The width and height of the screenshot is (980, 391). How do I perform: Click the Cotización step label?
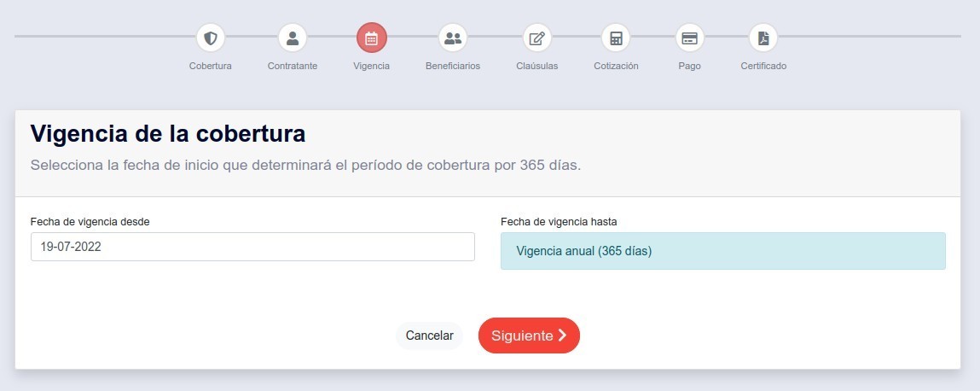coord(616,66)
